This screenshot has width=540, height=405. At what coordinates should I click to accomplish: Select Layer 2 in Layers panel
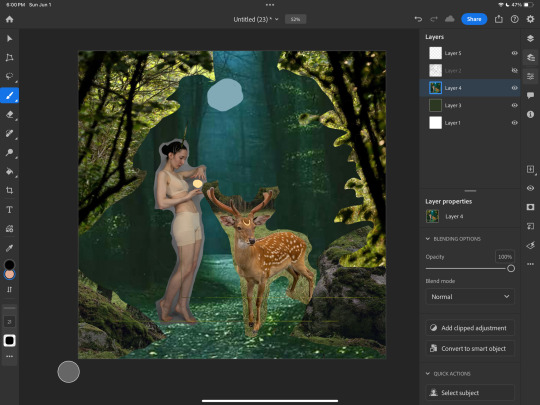pos(470,70)
